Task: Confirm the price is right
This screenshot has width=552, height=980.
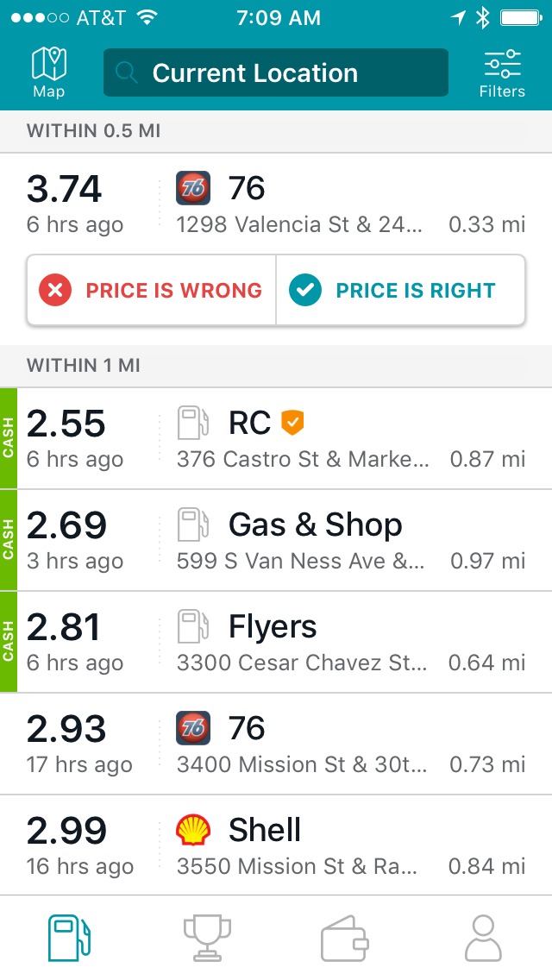Action: click(x=400, y=291)
